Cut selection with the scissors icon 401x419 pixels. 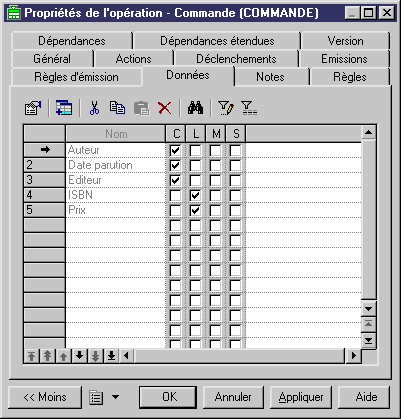[x=94, y=108]
